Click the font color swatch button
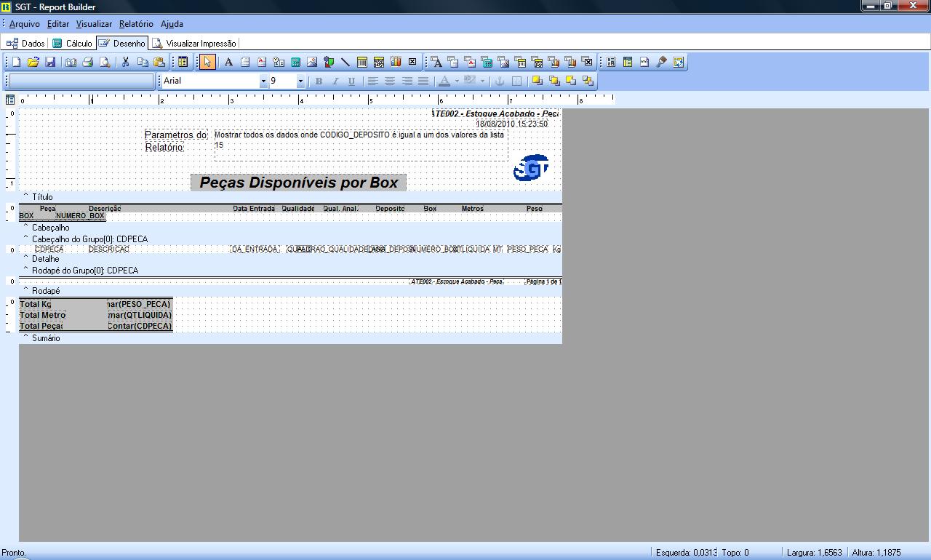This screenshot has width=931, height=560. pyautogui.click(x=444, y=81)
